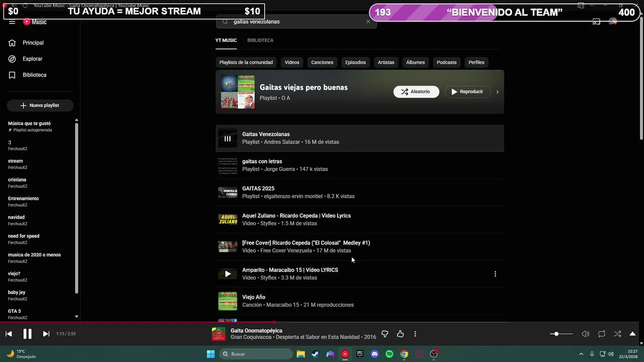The image size is (644, 362).
Task: Clear the search box text
Action: pos(368,22)
